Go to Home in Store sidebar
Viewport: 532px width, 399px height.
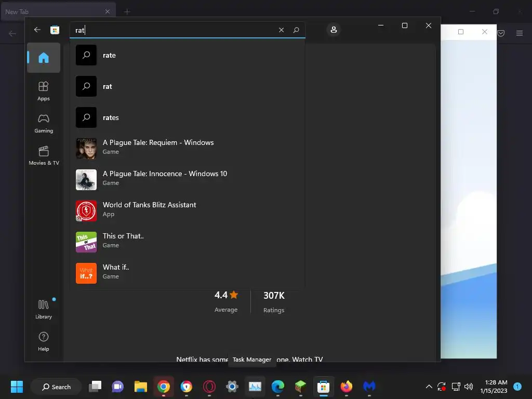tap(44, 58)
